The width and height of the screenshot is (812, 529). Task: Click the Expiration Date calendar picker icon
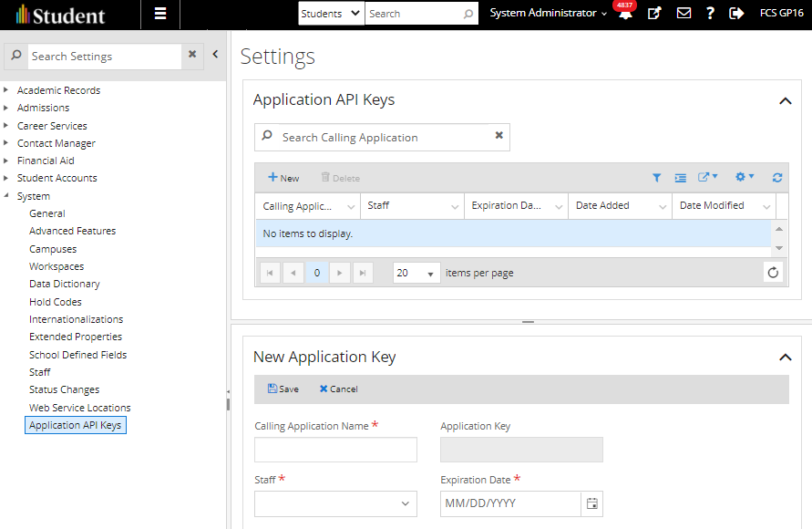592,503
